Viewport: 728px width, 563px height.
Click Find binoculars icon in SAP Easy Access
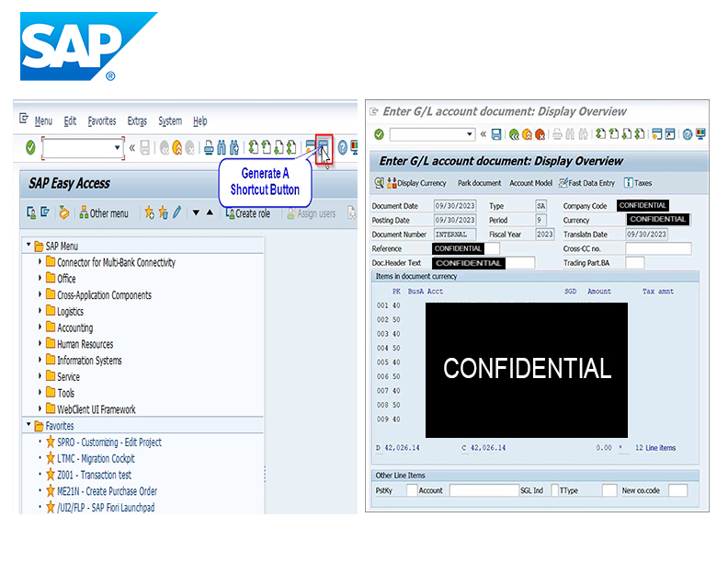coord(222,148)
